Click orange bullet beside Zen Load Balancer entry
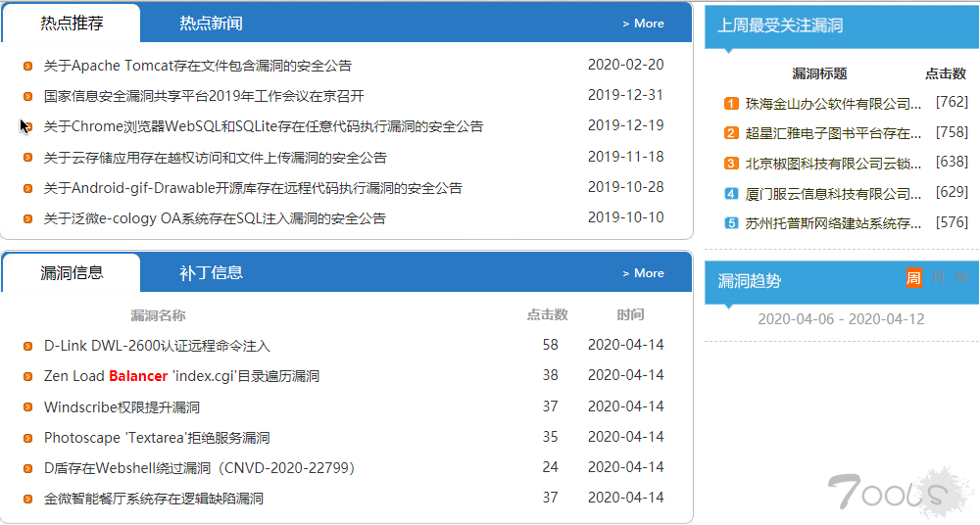This screenshot has width=980, height=525. pos(28,376)
